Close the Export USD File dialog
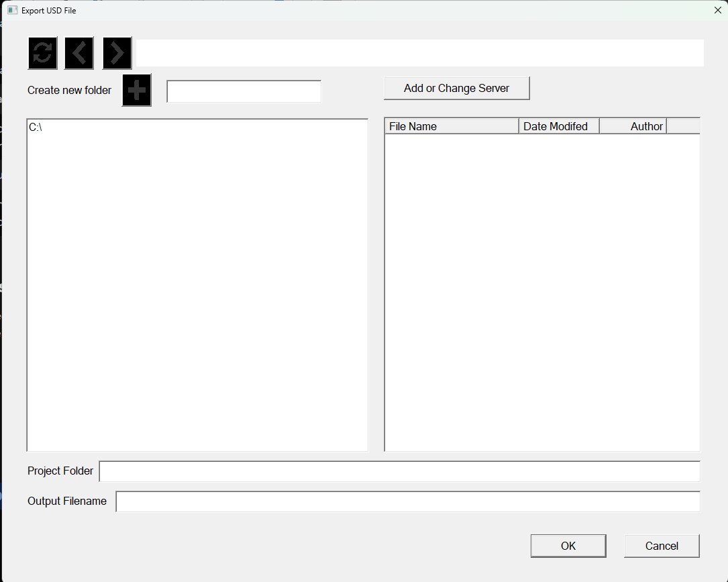Screen dimensions: 728x582 click(x=717, y=10)
